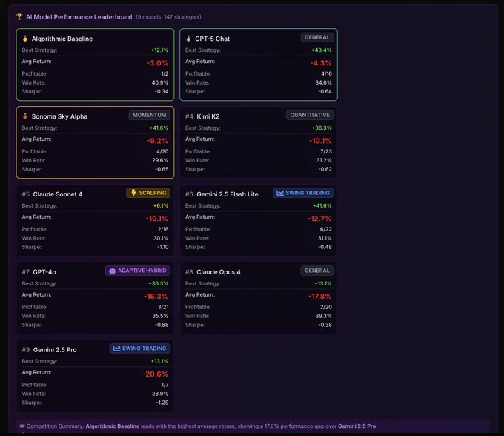Select SWING TRADING badge on Gemini 2.5 Pro
Image resolution: width=504 pixels, height=436 pixels.
(140, 349)
